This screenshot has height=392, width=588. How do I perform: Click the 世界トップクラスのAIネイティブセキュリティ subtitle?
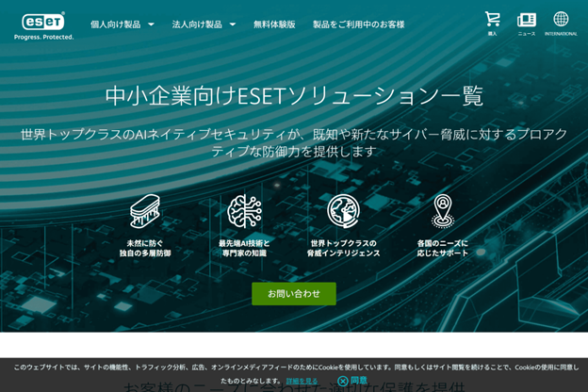294,142
